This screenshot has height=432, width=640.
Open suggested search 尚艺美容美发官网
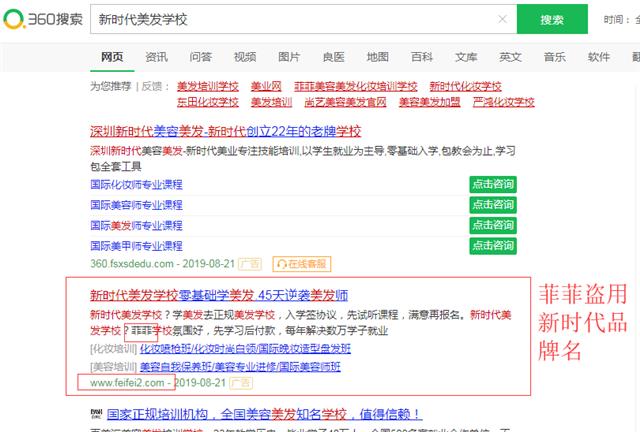pyautogui.click(x=345, y=102)
